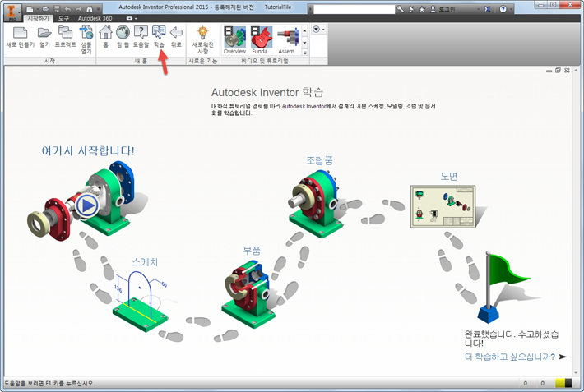Move the video gallery up with the up arrow
The width and height of the screenshot is (584, 392).
click(x=305, y=30)
